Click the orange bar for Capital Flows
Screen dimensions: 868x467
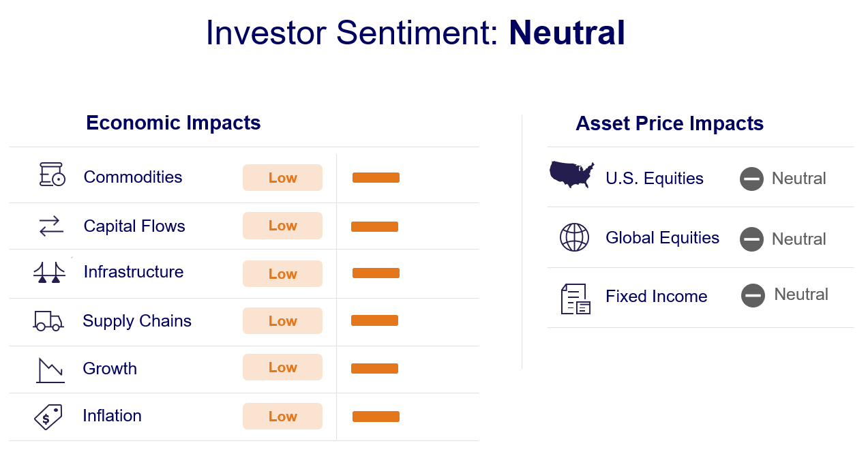pyautogui.click(x=374, y=227)
